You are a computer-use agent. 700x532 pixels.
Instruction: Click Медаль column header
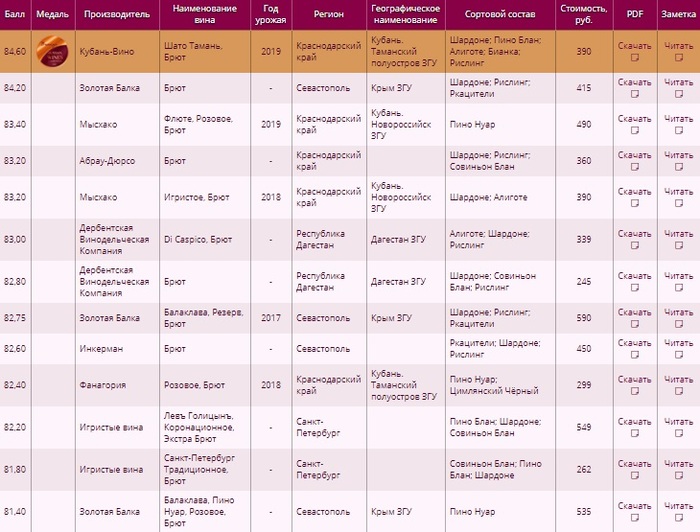(53, 14)
